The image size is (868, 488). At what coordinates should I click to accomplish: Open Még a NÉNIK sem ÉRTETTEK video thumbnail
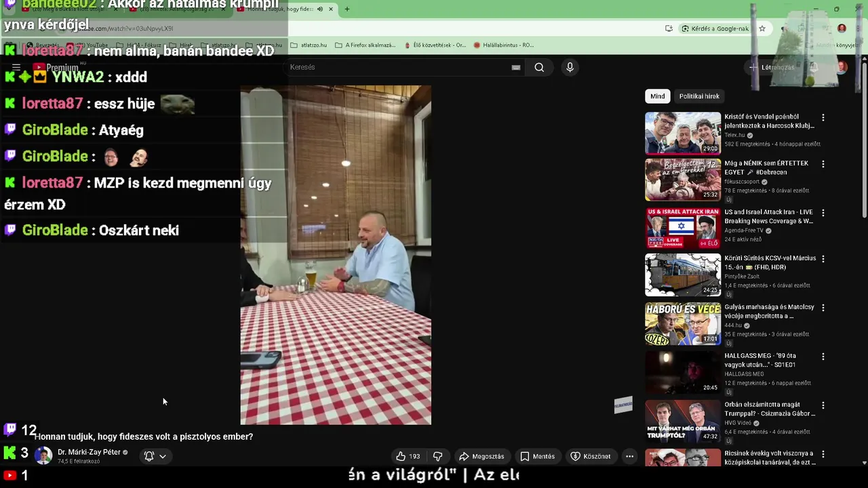pos(683,180)
